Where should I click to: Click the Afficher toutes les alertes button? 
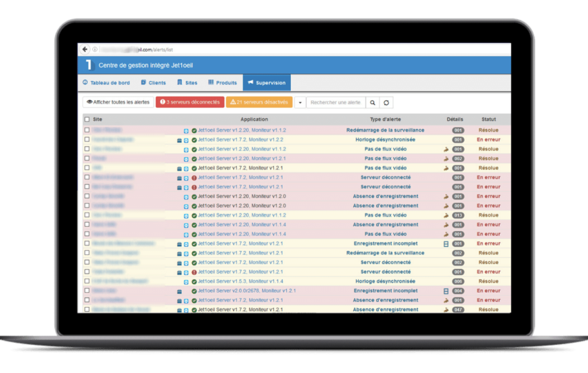point(118,102)
